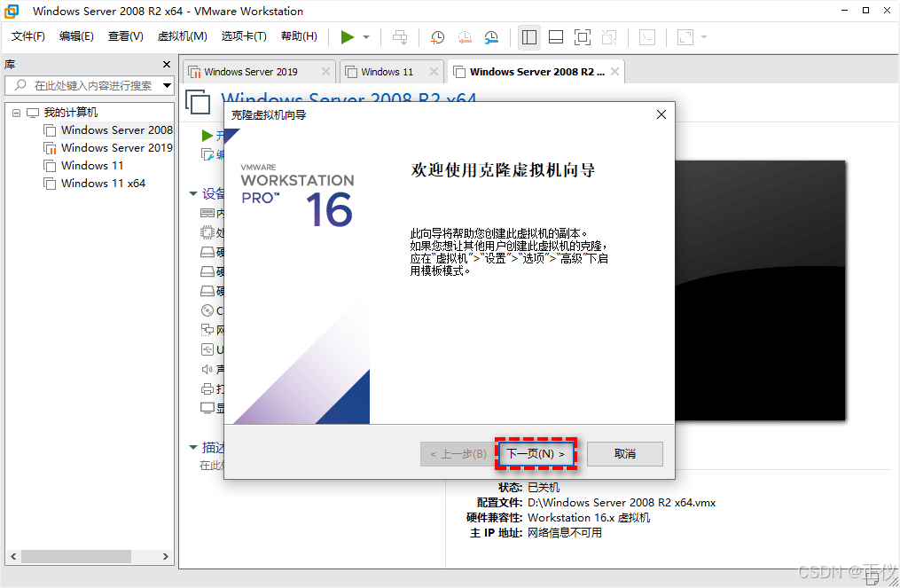
Task: Close the library panel with its X
Action: click(x=167, y=65)
